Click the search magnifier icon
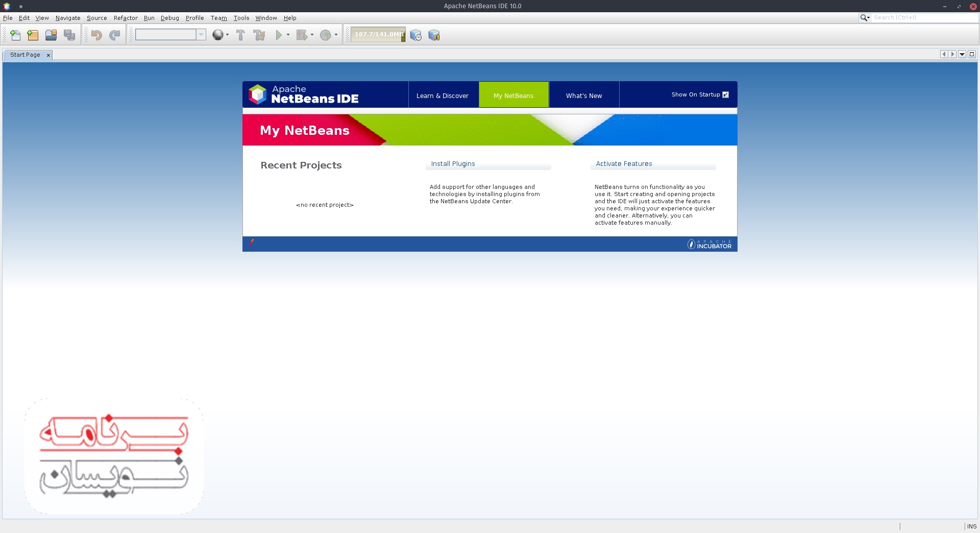 coord(865,17)
